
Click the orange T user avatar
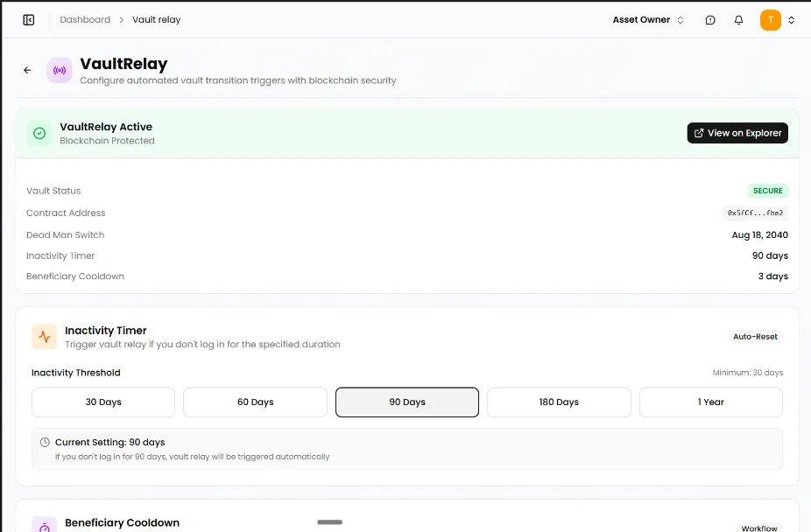click(x=770, y=19)
